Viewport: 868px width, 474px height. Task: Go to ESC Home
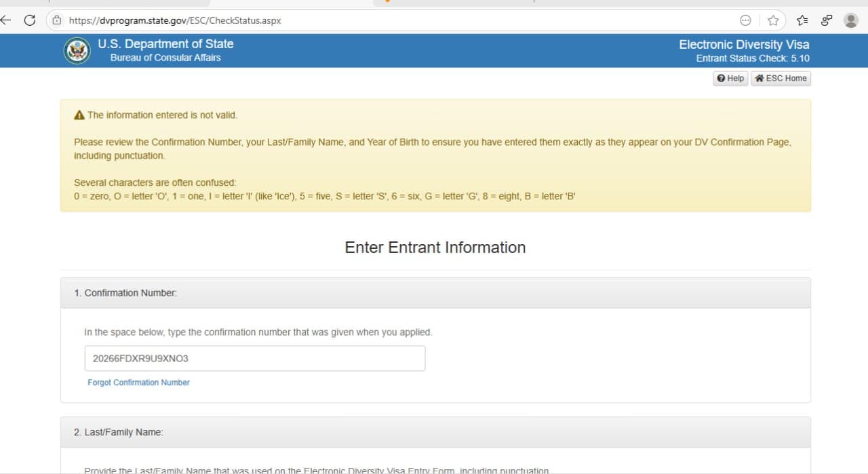[781, 79]
